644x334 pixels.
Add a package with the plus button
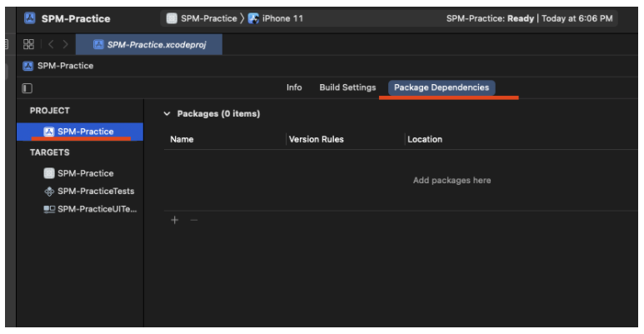pos(175,220)
